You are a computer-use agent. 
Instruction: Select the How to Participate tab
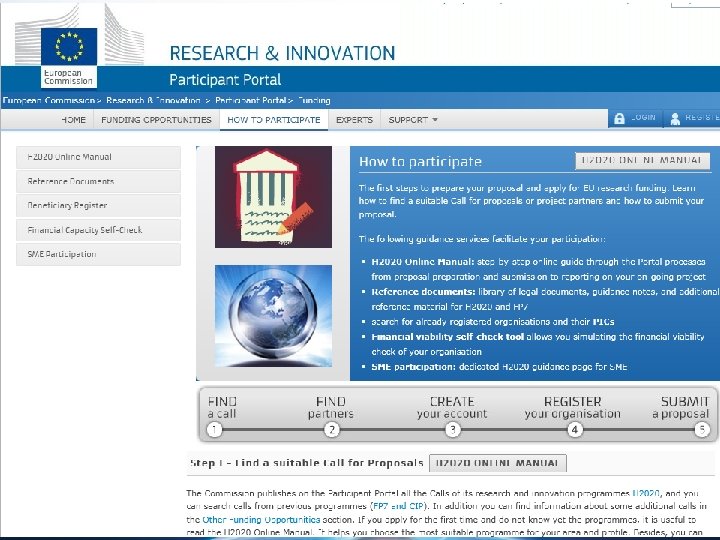[274, 120]
